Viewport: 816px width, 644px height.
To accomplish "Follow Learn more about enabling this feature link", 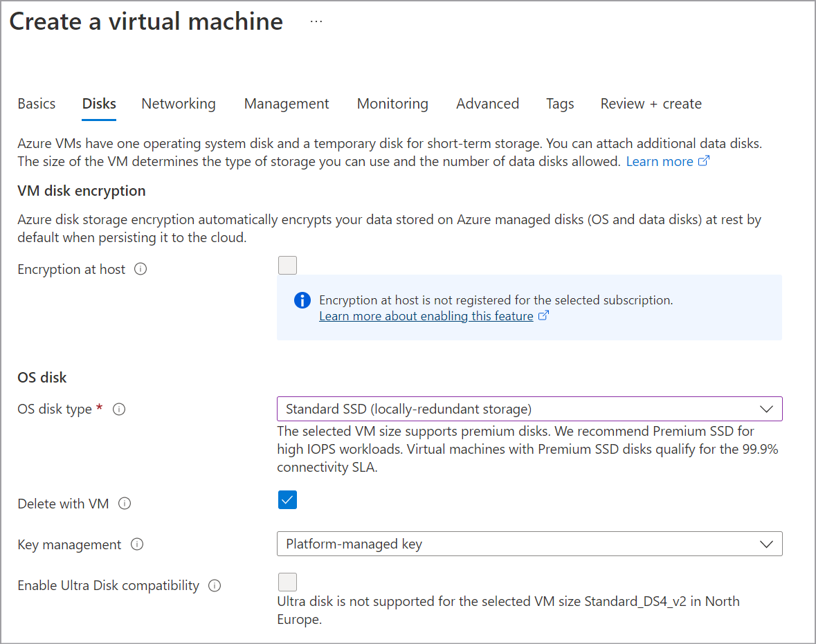I will click(426, 316).
